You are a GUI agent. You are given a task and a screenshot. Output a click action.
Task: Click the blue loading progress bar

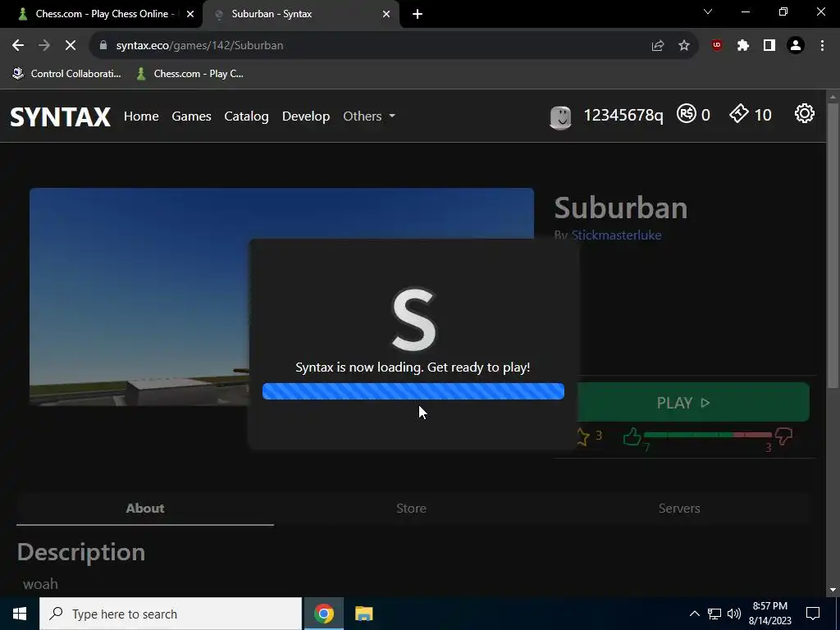click(x=413, y=391)
